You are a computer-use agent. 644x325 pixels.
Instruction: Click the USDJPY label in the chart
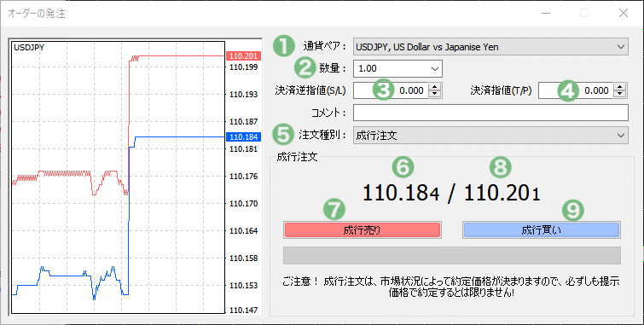(29, 47)
